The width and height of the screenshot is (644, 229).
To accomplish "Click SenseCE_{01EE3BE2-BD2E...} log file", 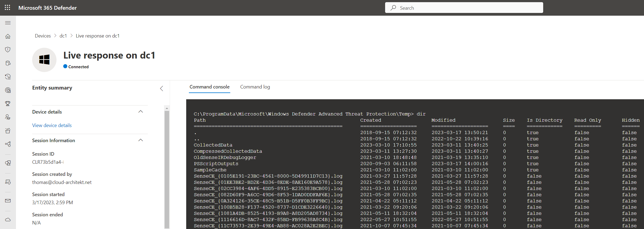I will pos(268,182).
